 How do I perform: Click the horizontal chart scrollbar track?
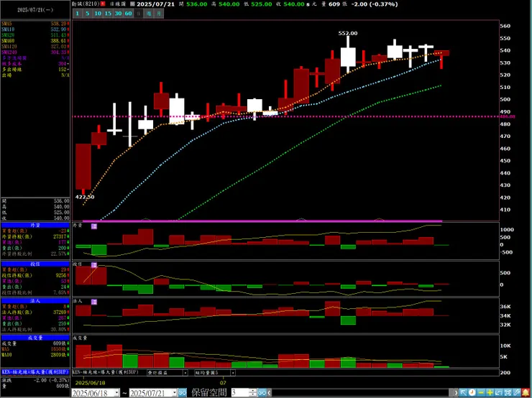tap(362, 393)
